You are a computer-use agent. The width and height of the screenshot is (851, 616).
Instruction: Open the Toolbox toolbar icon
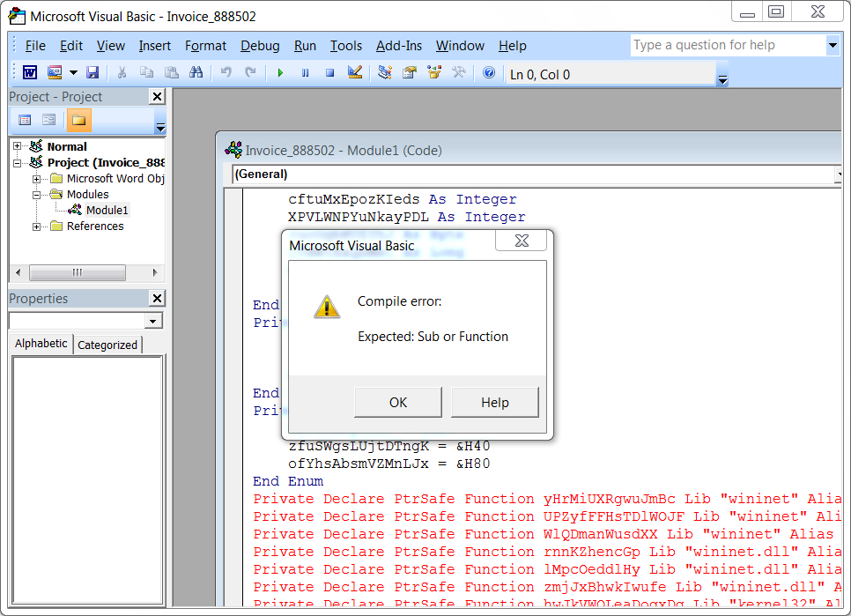point(459,72)
